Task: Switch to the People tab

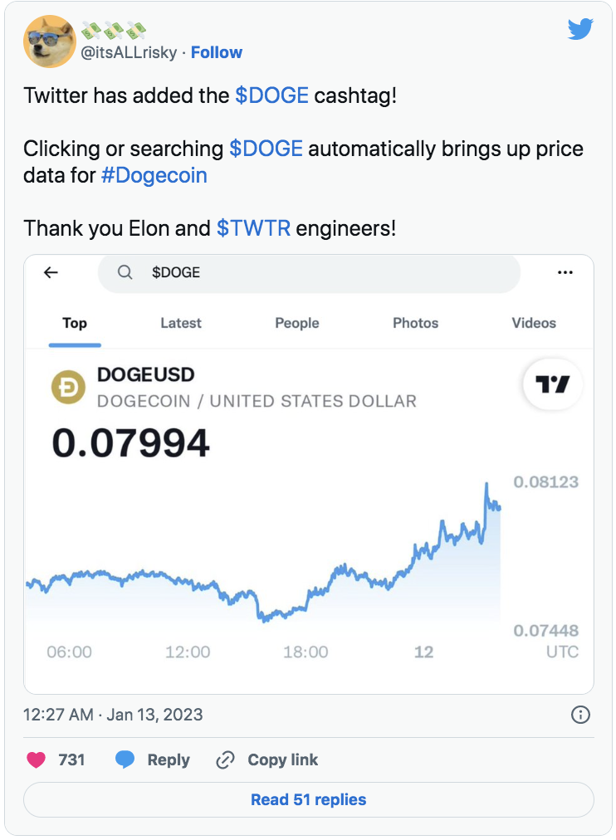Action: tap(297, 323)
